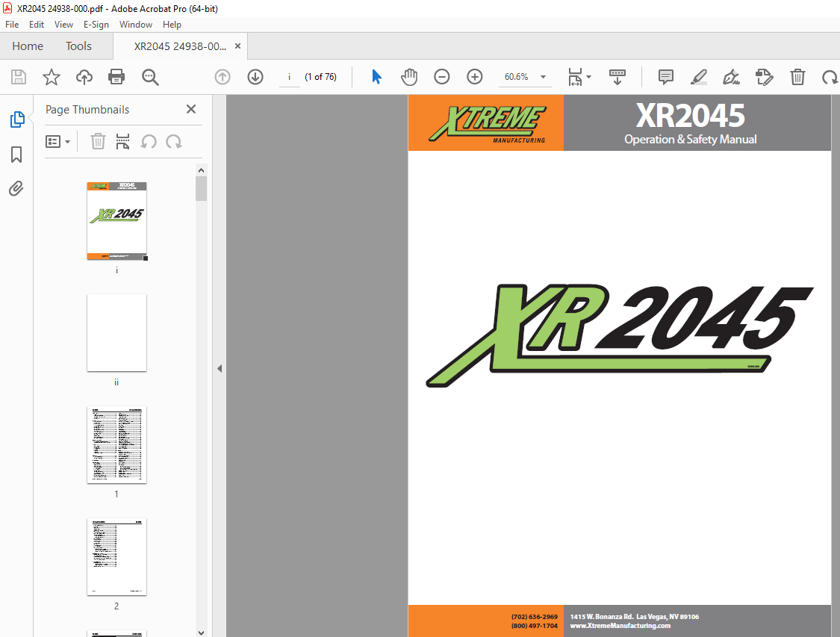Click the page number input field
The height and width of the screenshot is (637, 840).
pyautogui.click(x=289, y=77)
